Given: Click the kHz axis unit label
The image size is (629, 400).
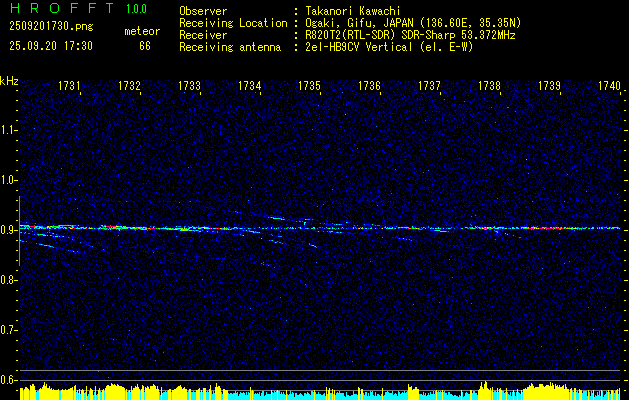Looking at the screenshot, I should (x=9, y=81).
